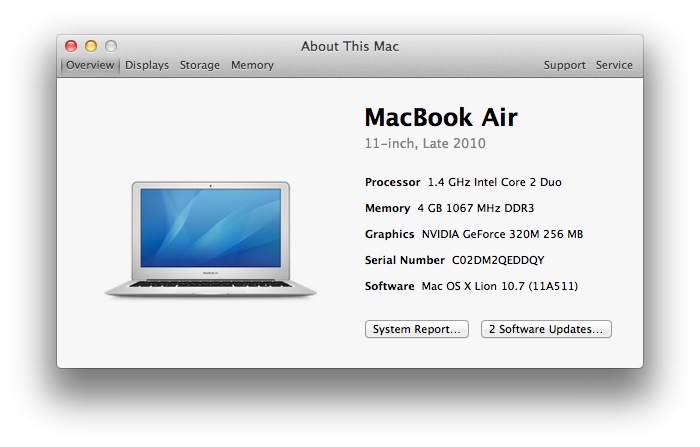Select the Storage tab

coord(199,65)
